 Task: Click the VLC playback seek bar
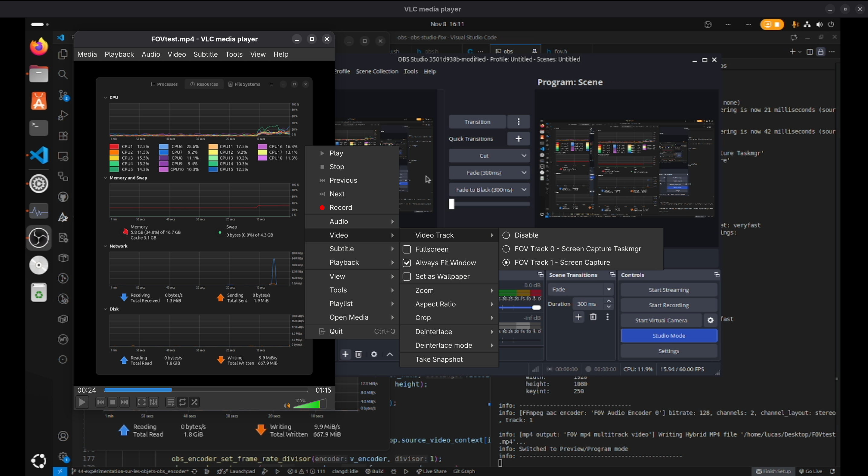click(x=206, y=390)
